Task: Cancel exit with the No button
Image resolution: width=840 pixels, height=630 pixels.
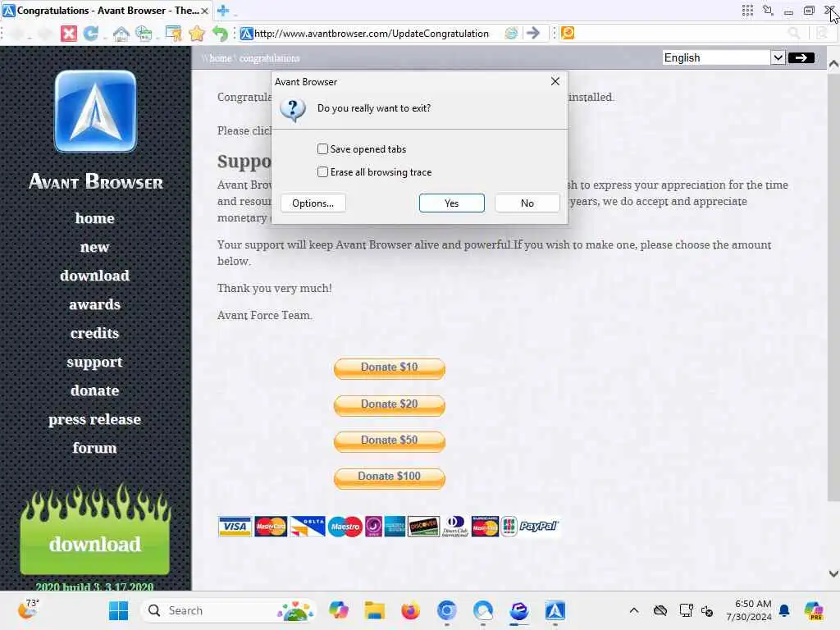Action: pos(527,203)
